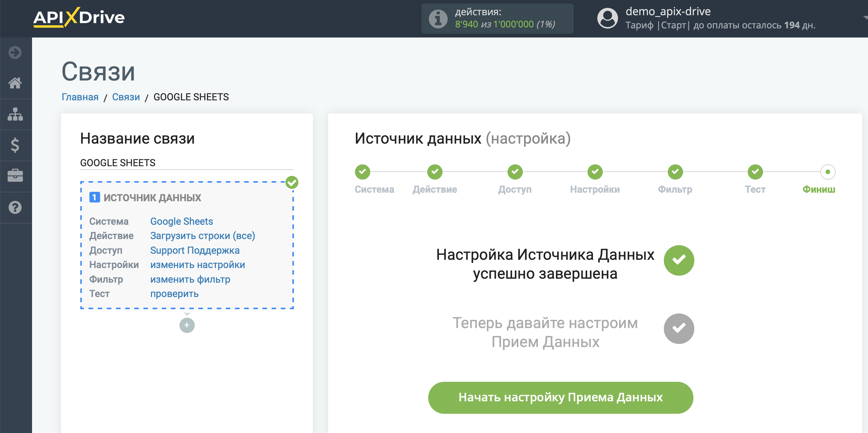Click the Источник данных (настройка) heading
The image size is (868, 433).
pyautogui.click(x=463, y=138)
